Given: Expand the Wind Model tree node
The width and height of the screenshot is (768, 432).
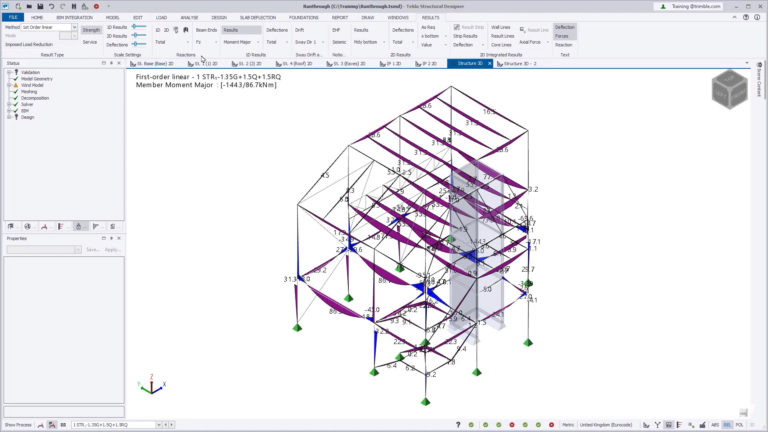Looking at the screenshot, I should click(x=9, y=85).
